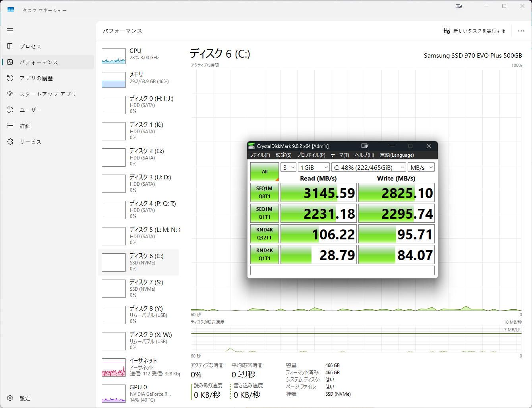
Task: Run the SEQ1M Q1T1 test button
Action: point(265,213)
